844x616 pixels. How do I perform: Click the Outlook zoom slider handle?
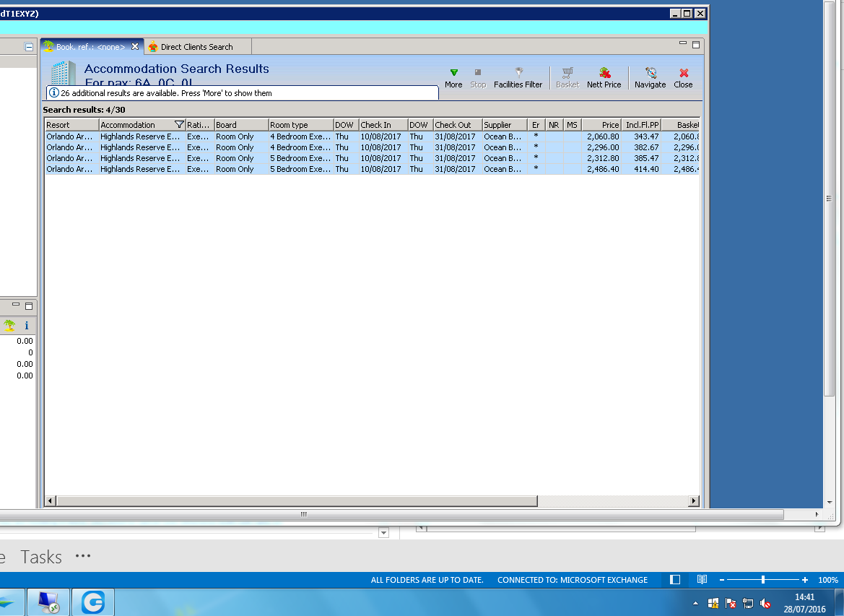point(763,580)
